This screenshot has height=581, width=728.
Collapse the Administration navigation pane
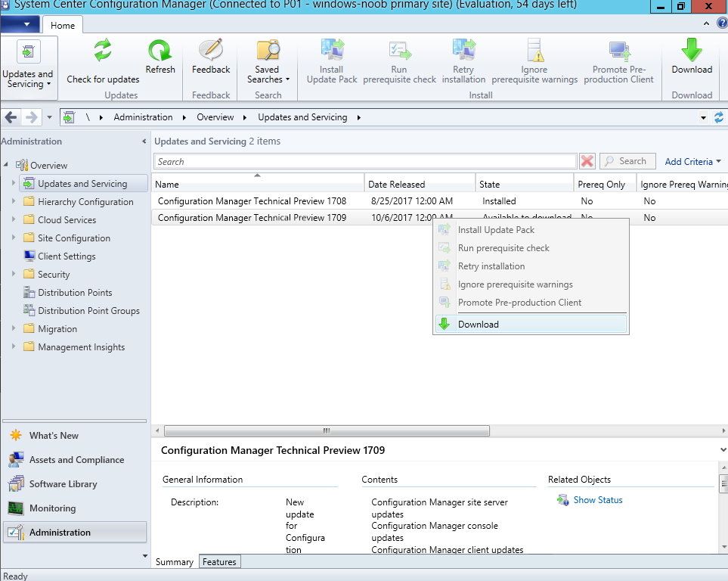(144, 141)
